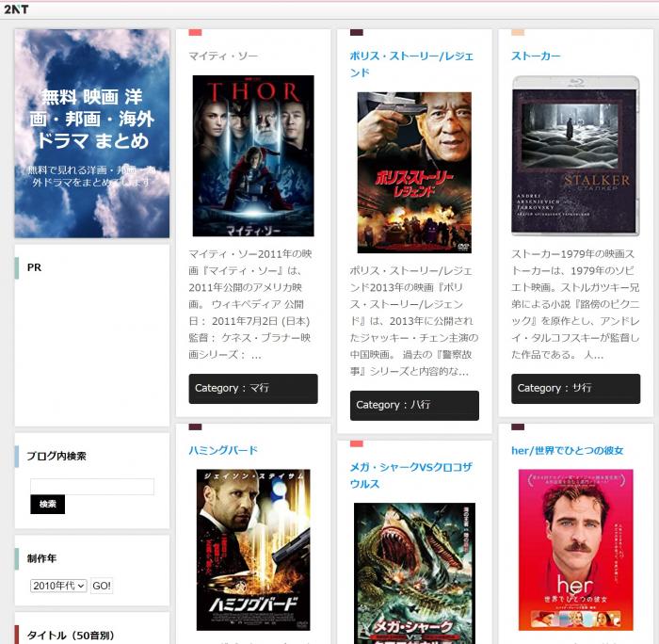Click the ブログ内検索 sidebar heading

[x=56, y=456]
